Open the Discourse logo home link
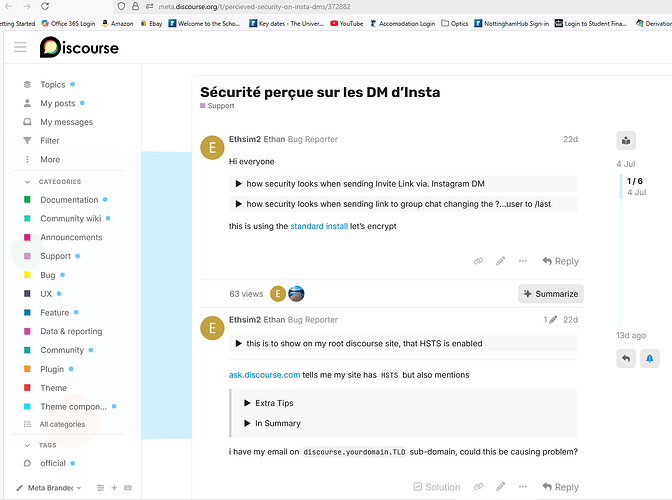Viewport: 672px width, 500px height. [79, 47]
